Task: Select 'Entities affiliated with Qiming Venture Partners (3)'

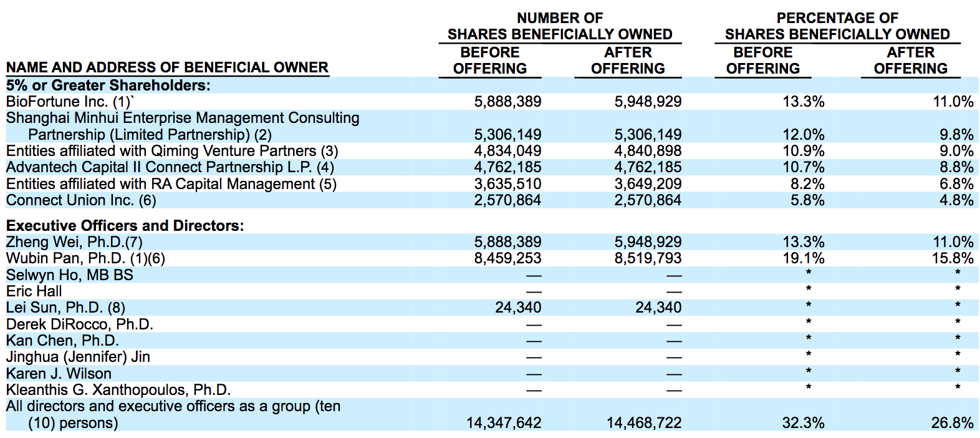Action: pyautogui.click(x=172, y=151)
